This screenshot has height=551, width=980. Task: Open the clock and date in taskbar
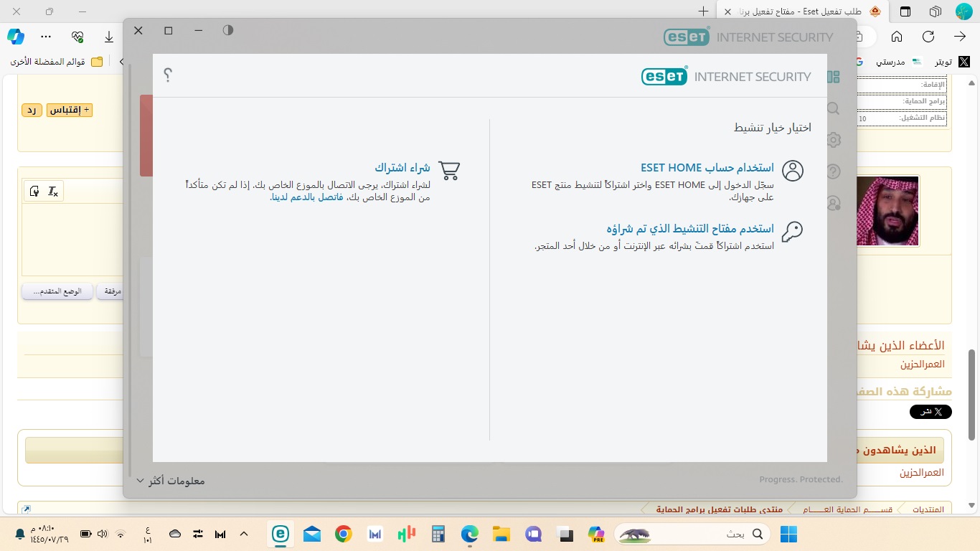pyautogui.click(x=50, y=534)
